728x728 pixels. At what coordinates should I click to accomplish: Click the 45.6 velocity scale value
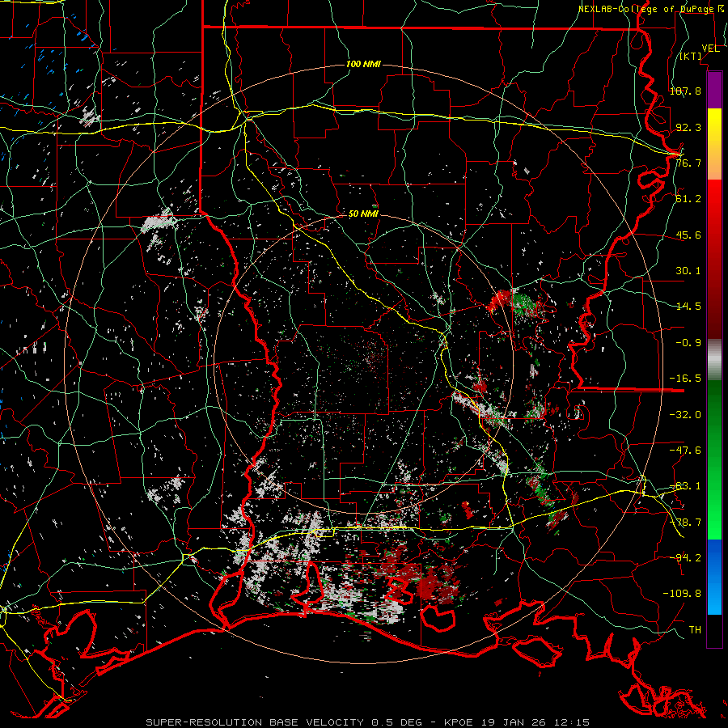688,235
